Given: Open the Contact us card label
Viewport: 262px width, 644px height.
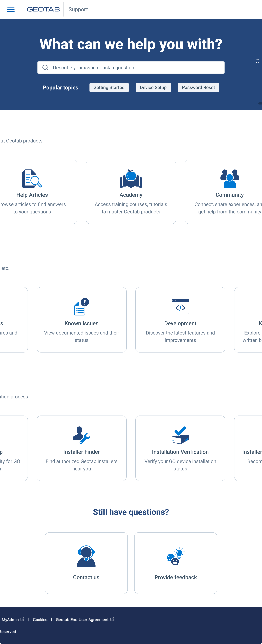Looking at the screenshot, I should [86, 578].
